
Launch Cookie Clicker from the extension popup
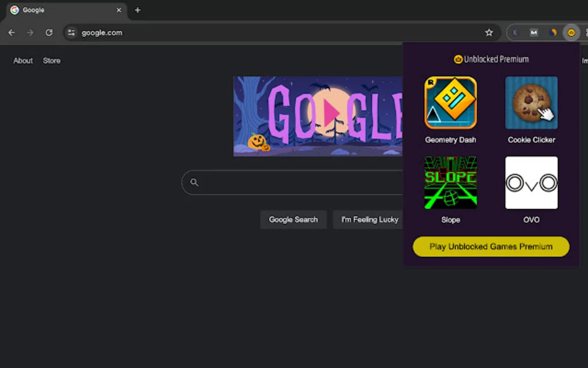tap(531, 103)
